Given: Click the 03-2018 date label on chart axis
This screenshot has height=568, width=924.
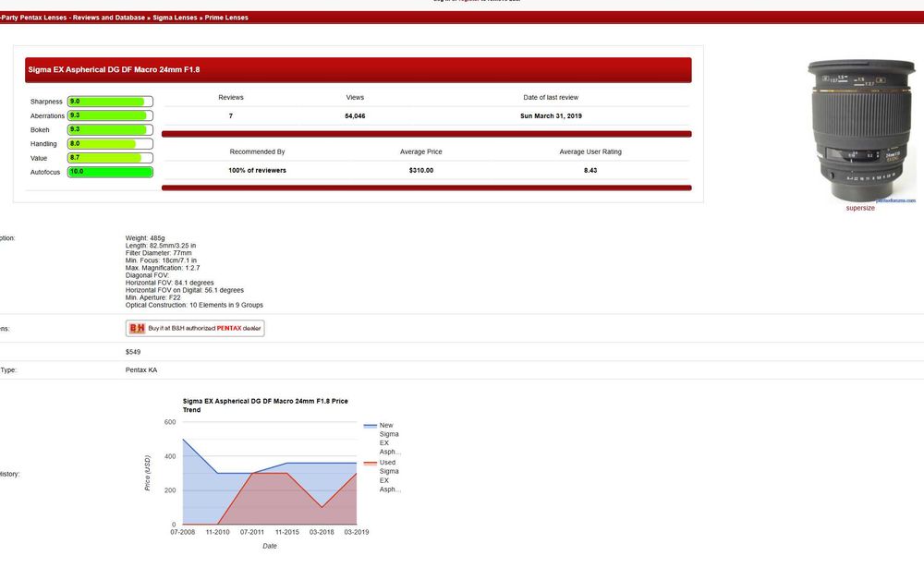Looking at the screenshot, I should click(322, 532).
